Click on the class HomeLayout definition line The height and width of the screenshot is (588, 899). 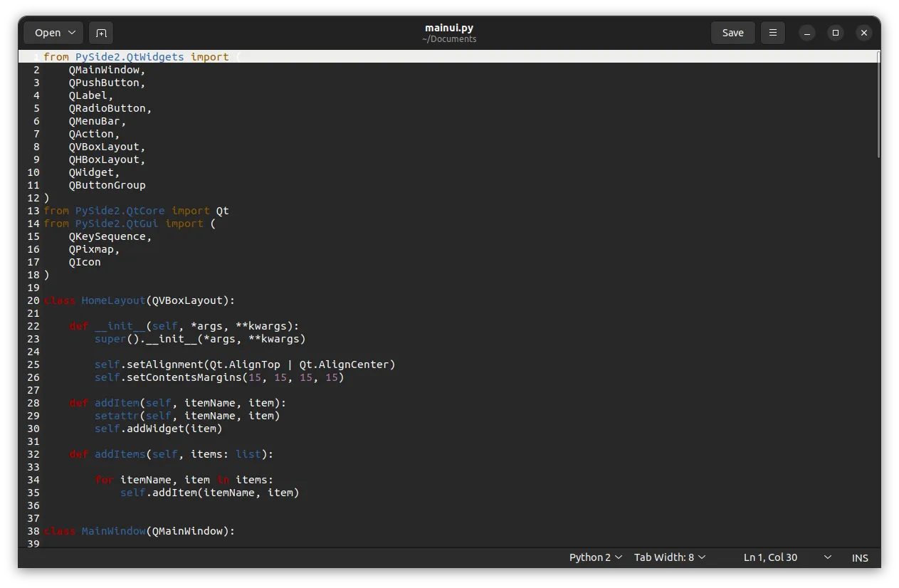pyautogui.click(x=139, y=300)
